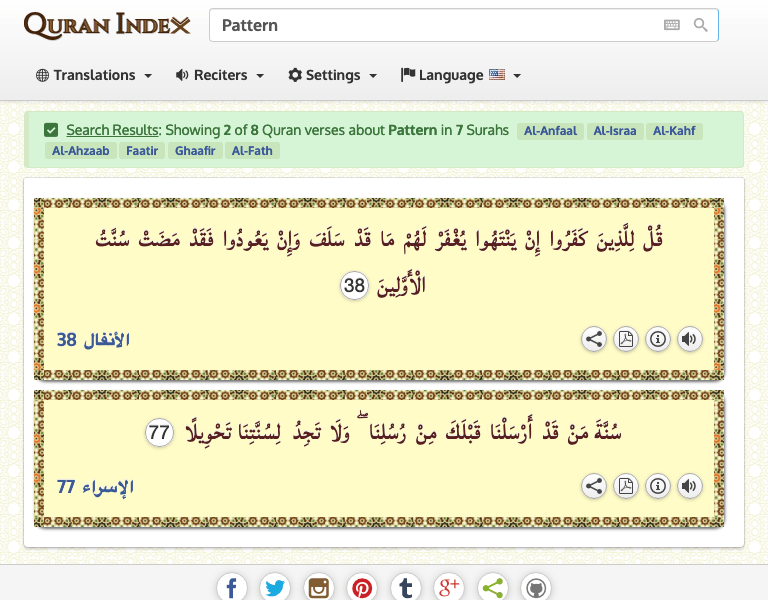Click the magnifier search icon
768x600 pixels.
(x=700, y=25)
